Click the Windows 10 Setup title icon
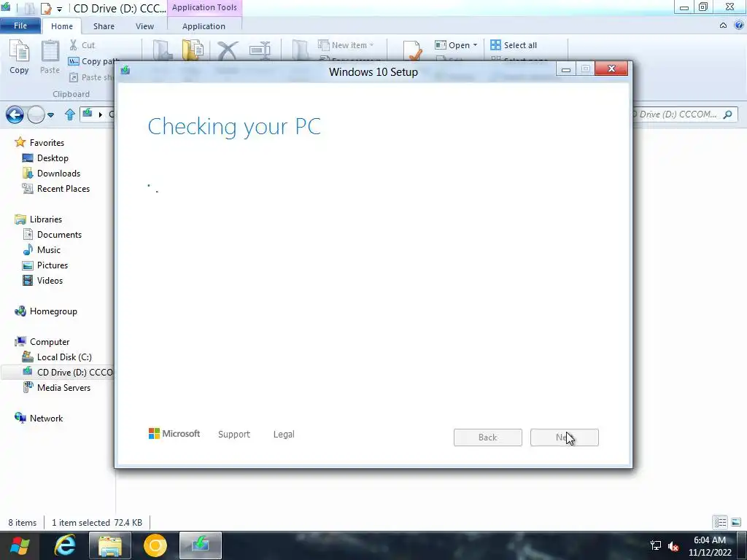The image size is (747, 560). click(125, 71)
